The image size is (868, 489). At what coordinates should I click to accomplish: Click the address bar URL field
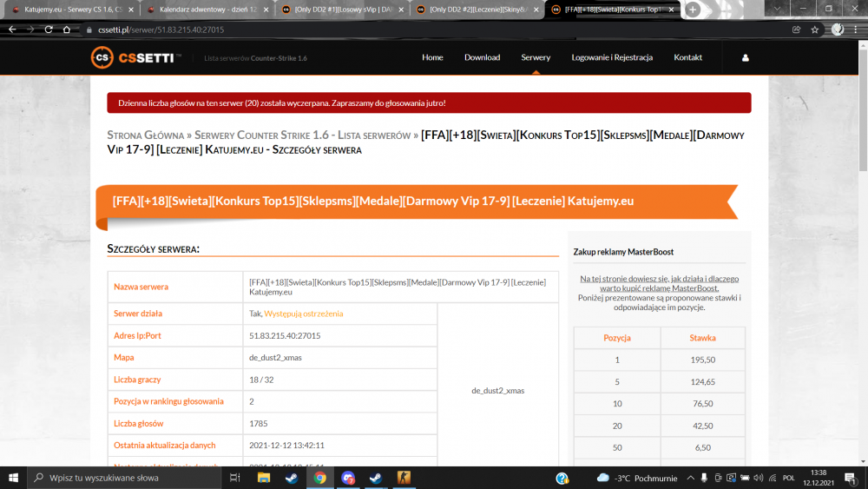431,30
